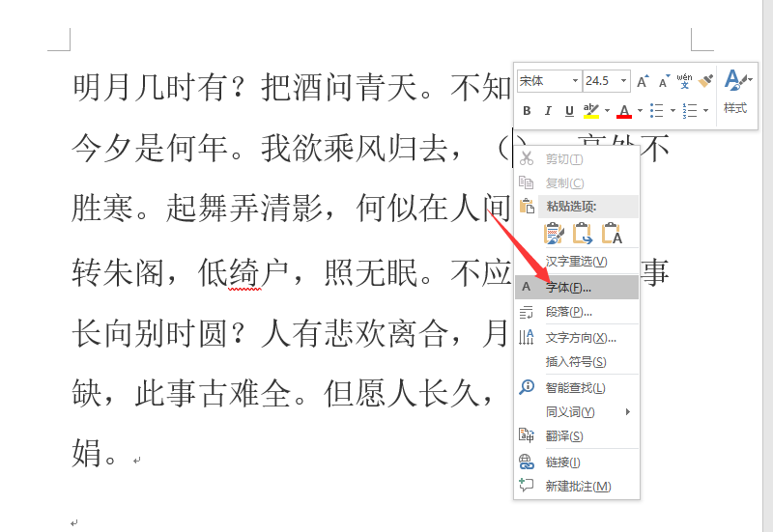Click the Smart Lookup magnifier icon
Image resolution: width=773 pixels, height=532 pixels.
coord(527,387)
